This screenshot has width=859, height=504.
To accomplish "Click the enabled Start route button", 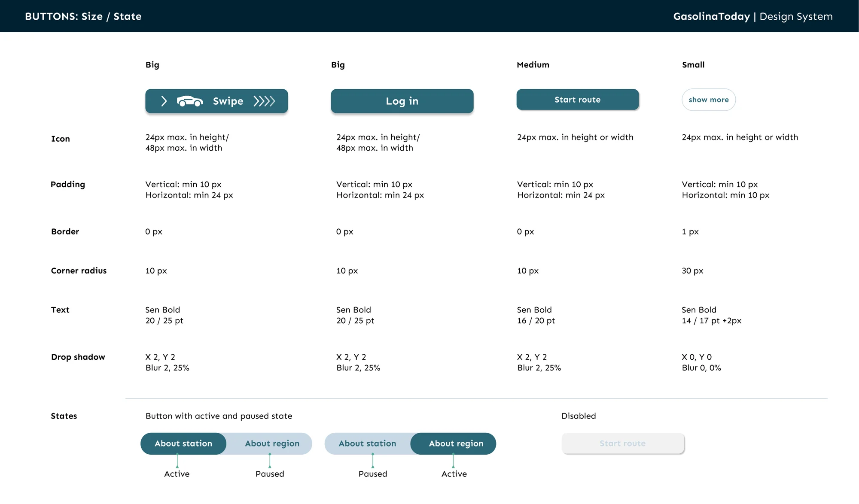I will coord(578,100).
